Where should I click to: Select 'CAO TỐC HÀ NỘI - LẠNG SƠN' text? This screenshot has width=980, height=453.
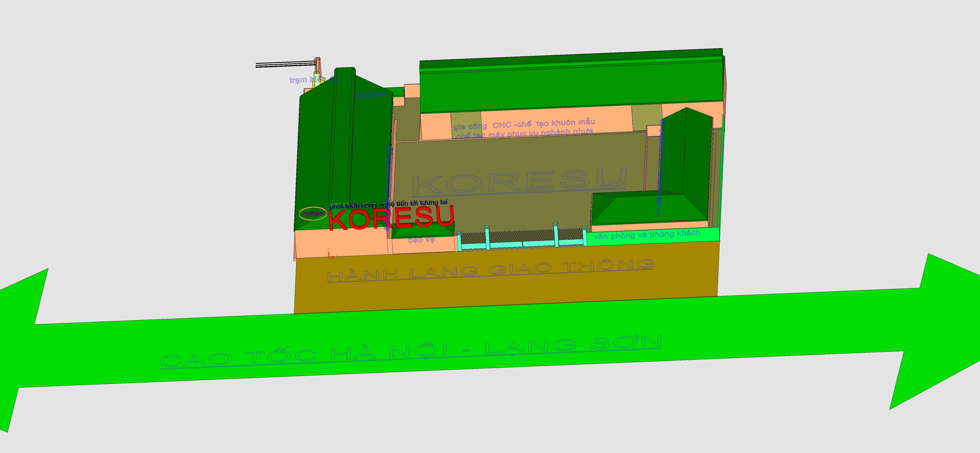click(411, 352)
